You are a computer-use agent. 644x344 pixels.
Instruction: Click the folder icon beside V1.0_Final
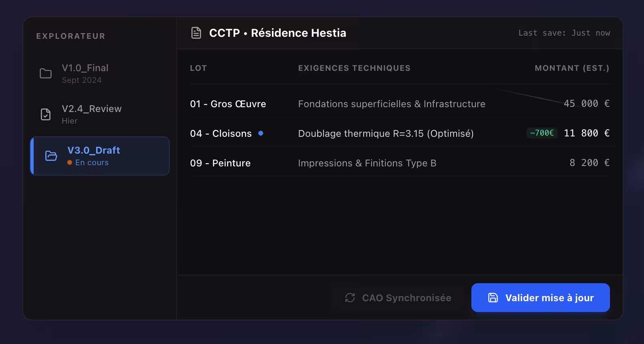tap(46, 74)
